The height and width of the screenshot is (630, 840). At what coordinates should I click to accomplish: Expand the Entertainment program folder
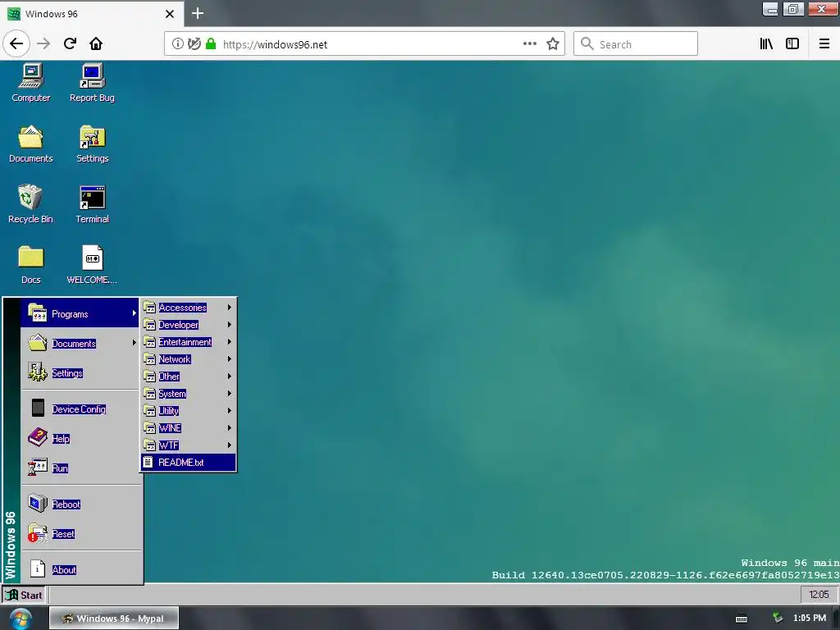(188, 342)
